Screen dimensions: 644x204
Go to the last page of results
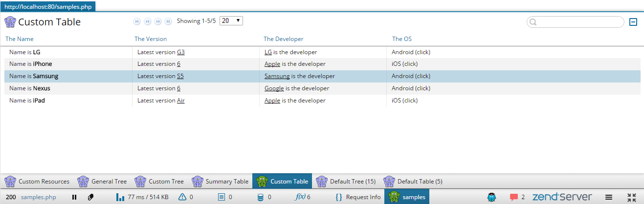(168, 21)
